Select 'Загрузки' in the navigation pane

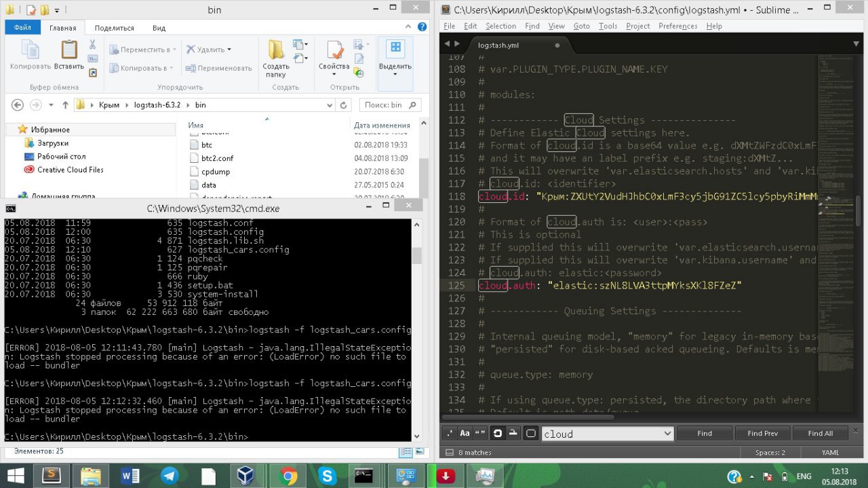53,143
